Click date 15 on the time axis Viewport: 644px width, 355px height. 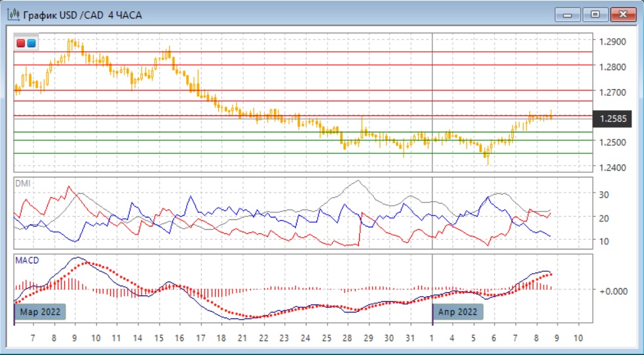click(159, 338)
